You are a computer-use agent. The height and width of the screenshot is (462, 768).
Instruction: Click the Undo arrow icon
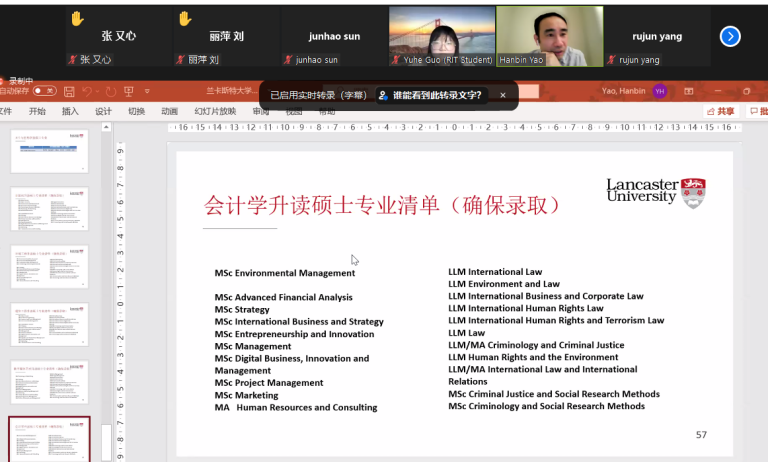pyautogui.click(x=88, y=91)
